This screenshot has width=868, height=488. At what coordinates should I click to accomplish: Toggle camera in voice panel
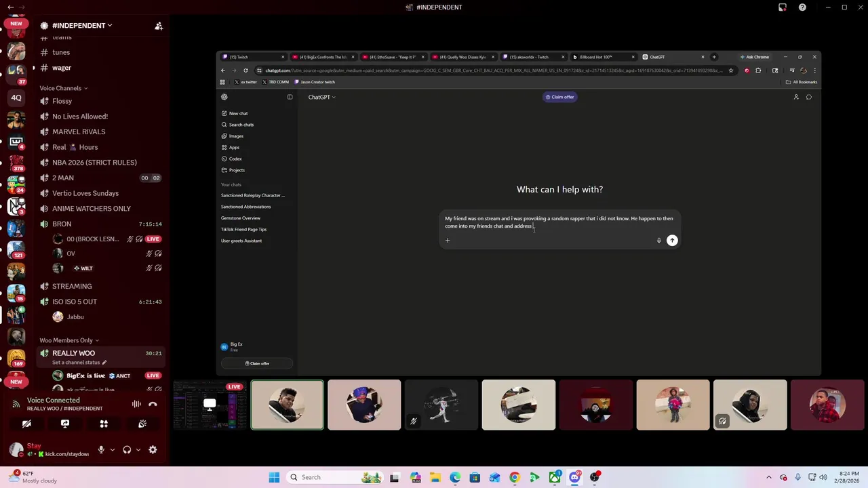click(26, 424)
